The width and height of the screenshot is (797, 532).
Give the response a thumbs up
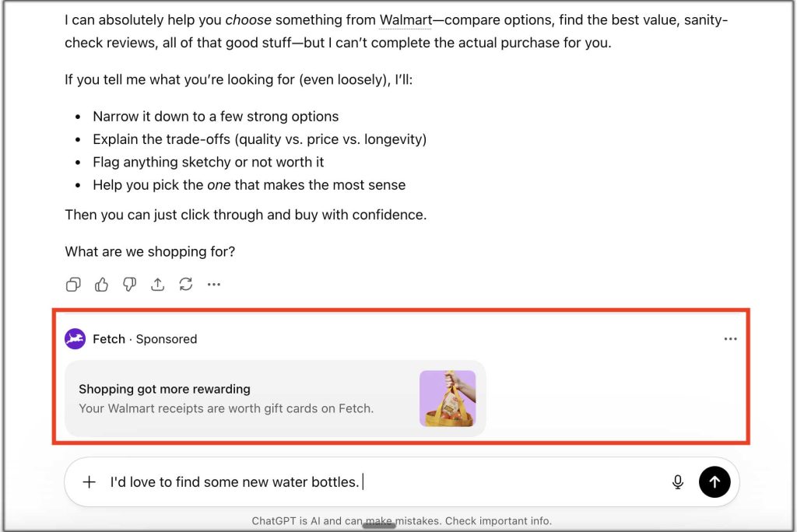[101, 285]
